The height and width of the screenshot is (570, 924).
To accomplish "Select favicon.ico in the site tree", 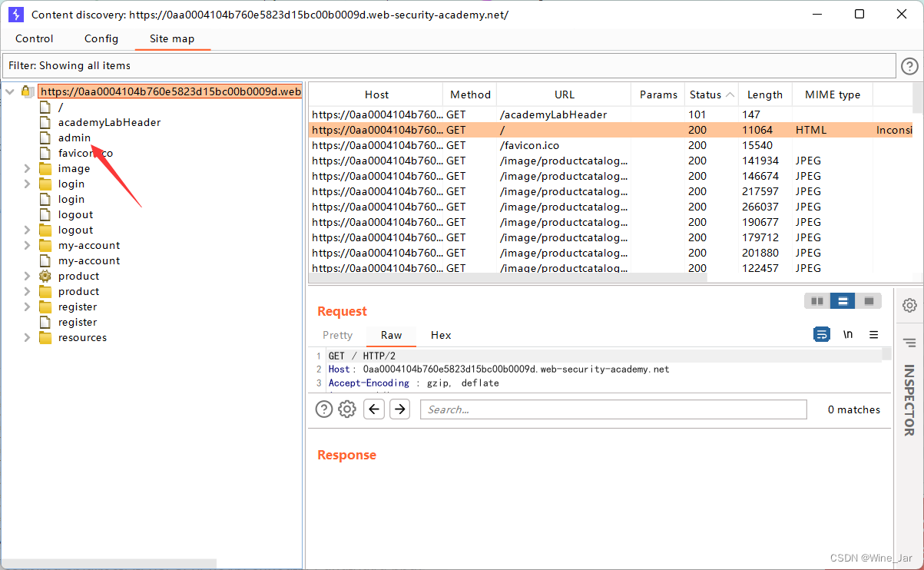I will pos(85,153).
